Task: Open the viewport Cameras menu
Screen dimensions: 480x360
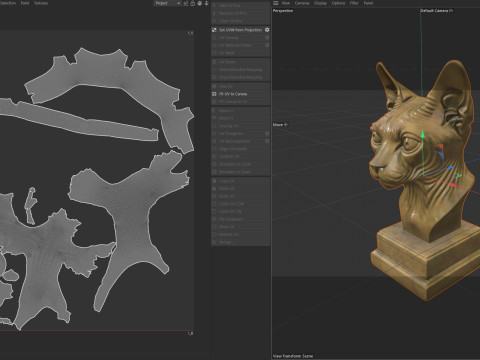Action: pyautogui.click(x=302, y=3)
